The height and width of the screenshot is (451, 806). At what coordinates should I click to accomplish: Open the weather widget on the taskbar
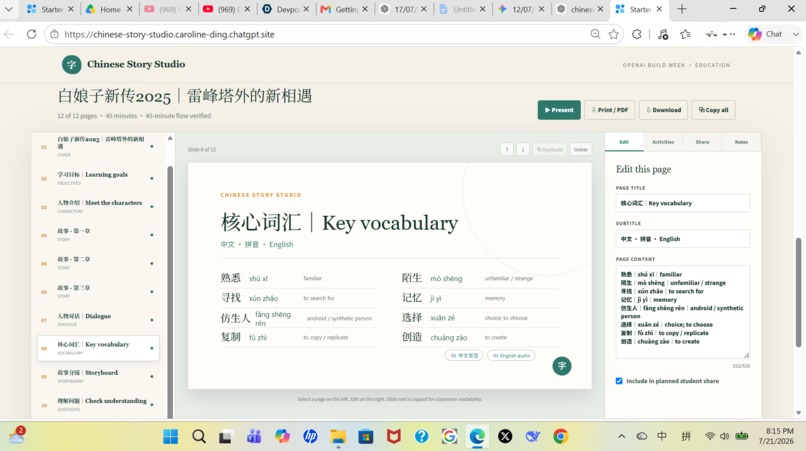(16, 436)
